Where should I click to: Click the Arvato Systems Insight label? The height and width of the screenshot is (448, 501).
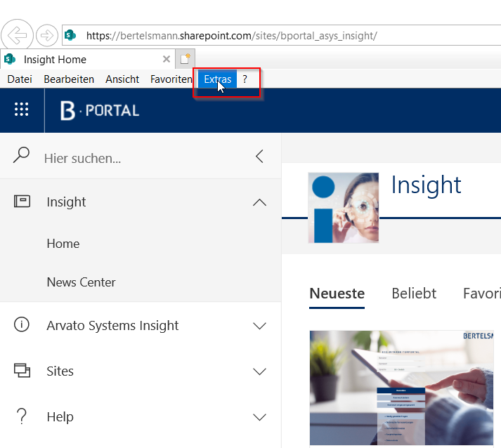[112, 326]
